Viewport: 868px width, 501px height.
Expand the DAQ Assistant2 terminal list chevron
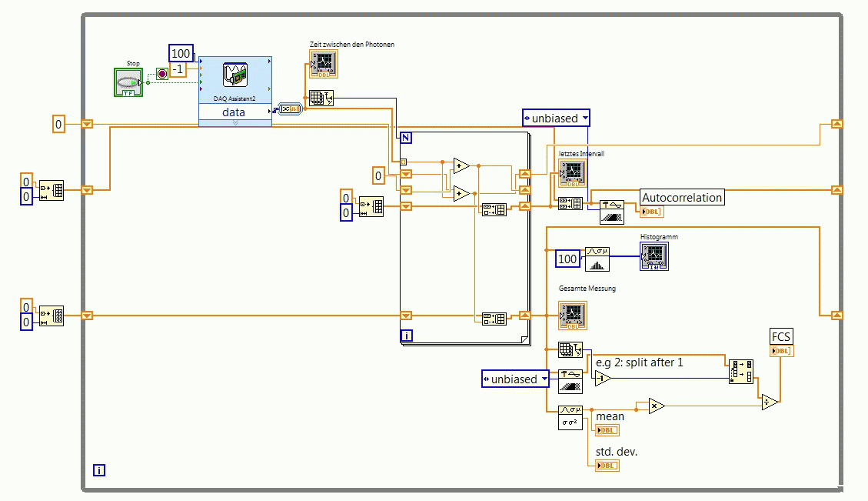point(235,123)
